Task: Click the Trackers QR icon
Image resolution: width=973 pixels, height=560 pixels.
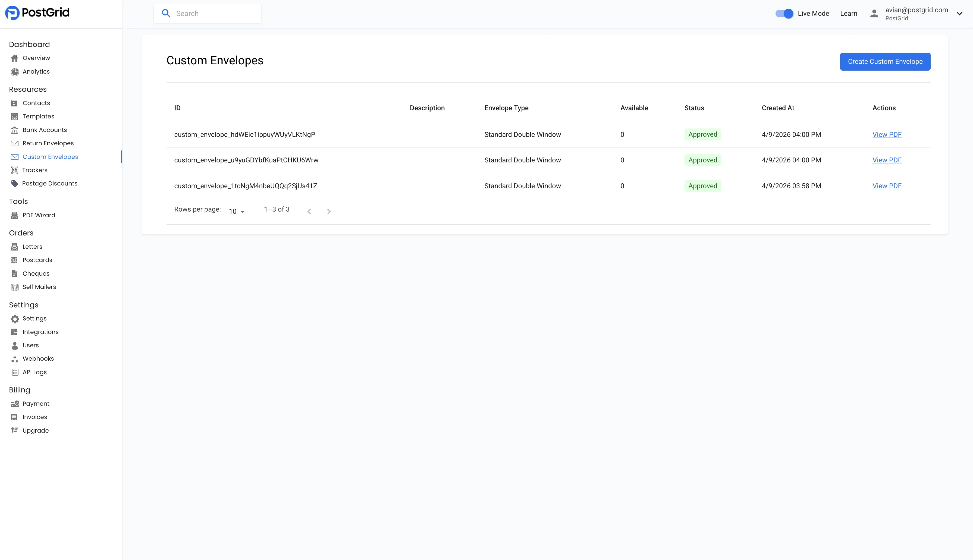Action: pos(15,170)
